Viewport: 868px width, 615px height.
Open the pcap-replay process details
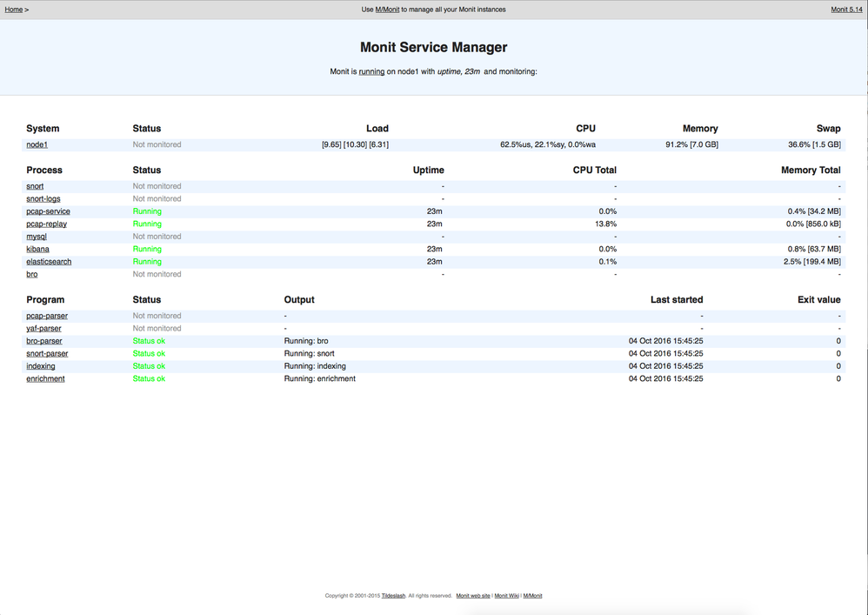coord(46,224)
